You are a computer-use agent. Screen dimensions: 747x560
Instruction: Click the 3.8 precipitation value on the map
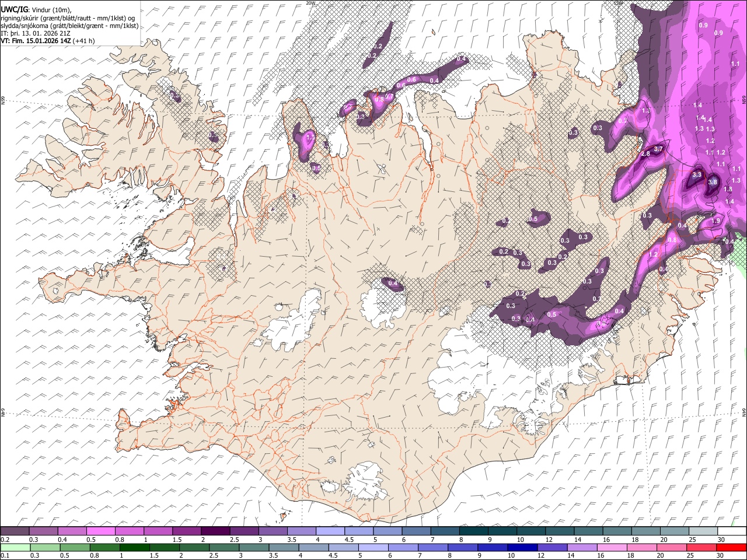(x=713, y=182)
